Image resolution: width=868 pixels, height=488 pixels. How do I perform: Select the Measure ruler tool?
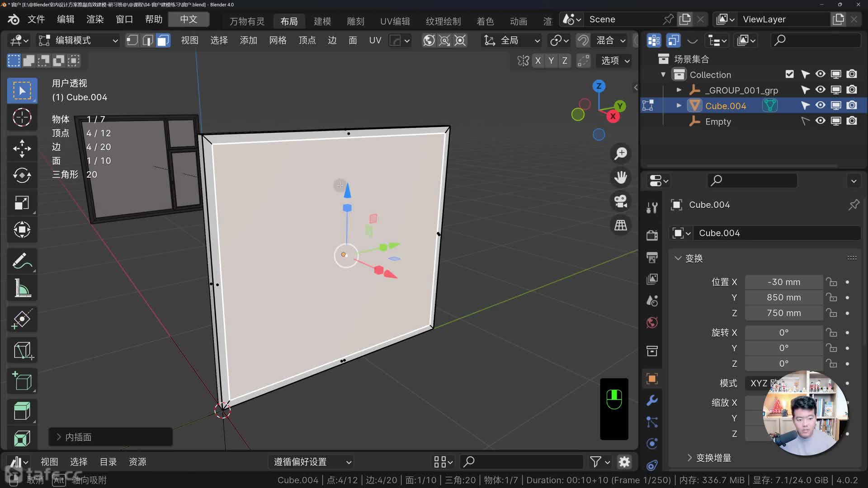22,288
